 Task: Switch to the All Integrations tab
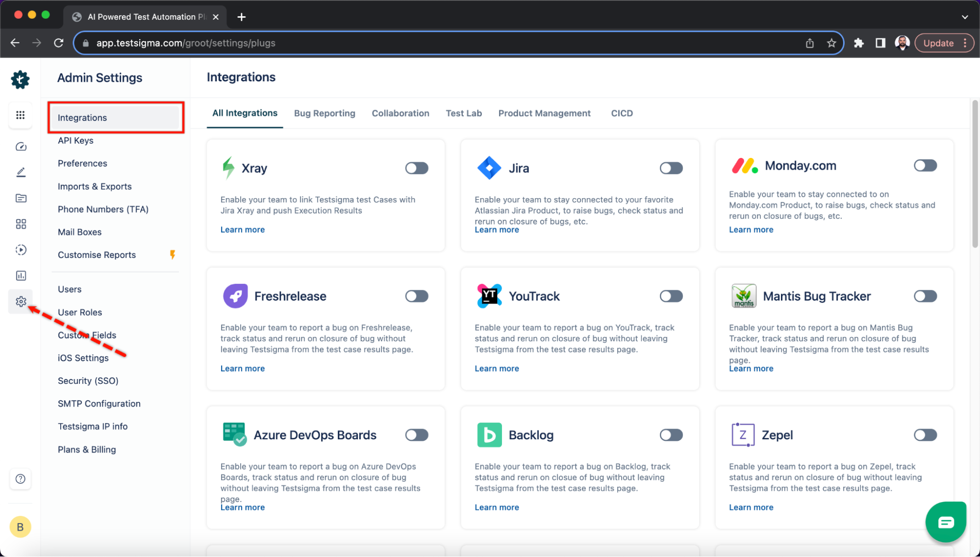[245, 113]
